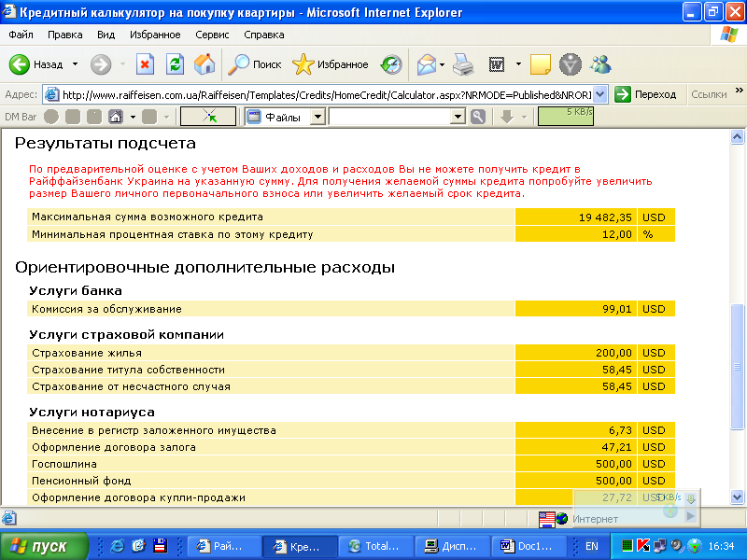Refresh the page with green arrows icon

pos(175,64)
